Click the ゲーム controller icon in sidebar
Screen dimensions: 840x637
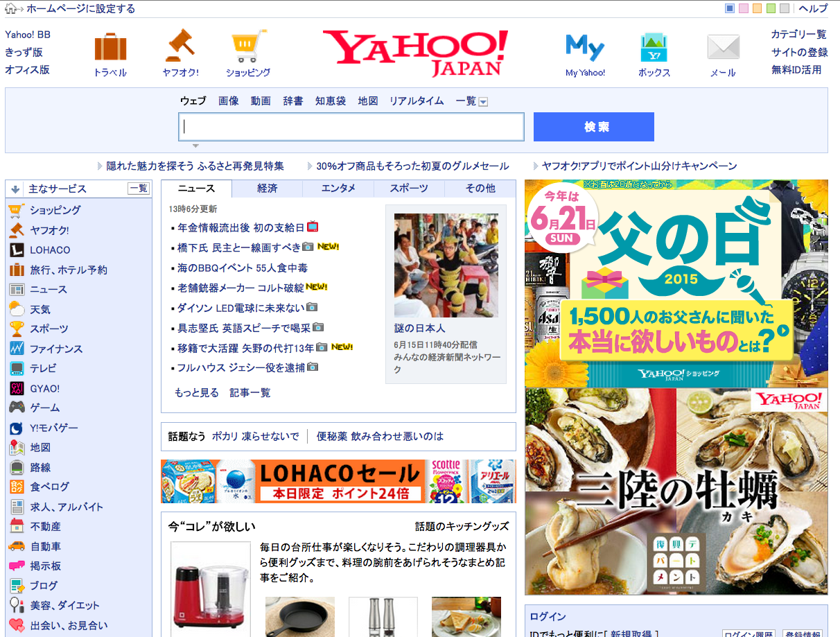pos(17,408)
